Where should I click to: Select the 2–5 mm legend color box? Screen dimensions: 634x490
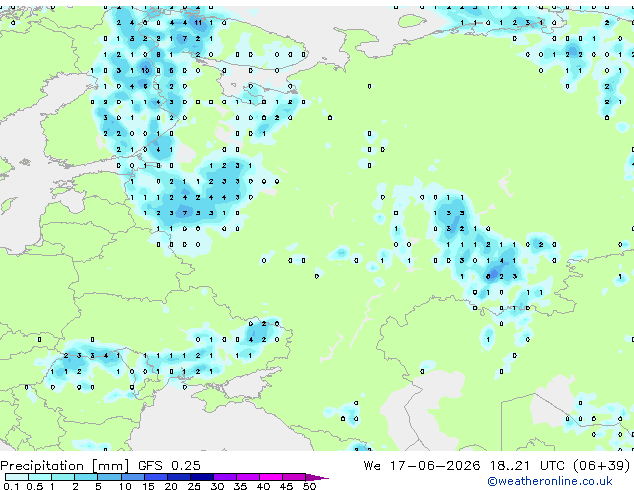(86, 477)
